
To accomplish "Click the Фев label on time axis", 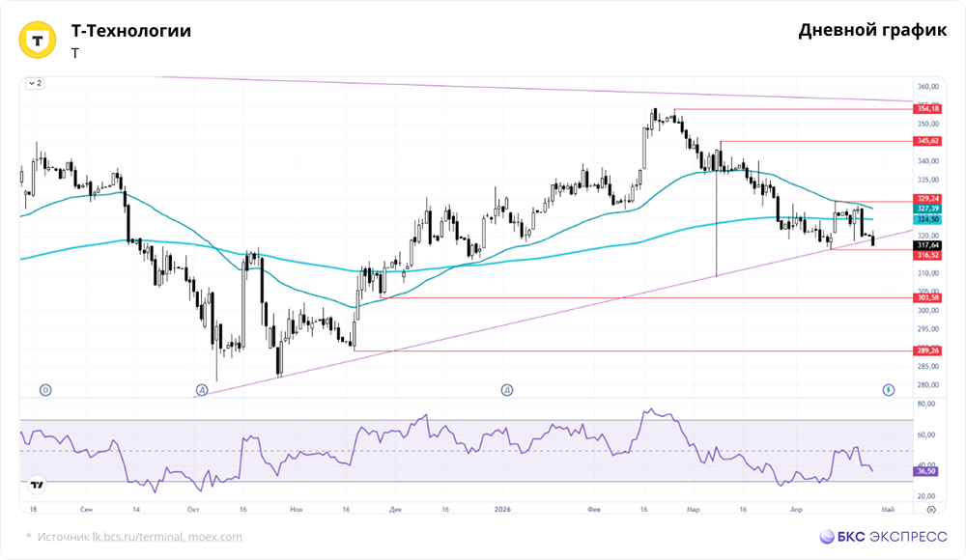I will [x=594, y=510].
